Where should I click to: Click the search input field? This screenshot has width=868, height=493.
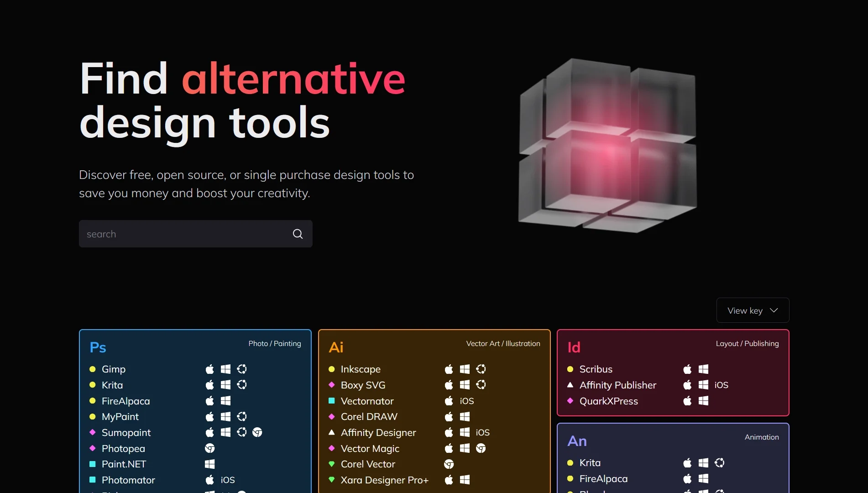[x=183, y=234]
